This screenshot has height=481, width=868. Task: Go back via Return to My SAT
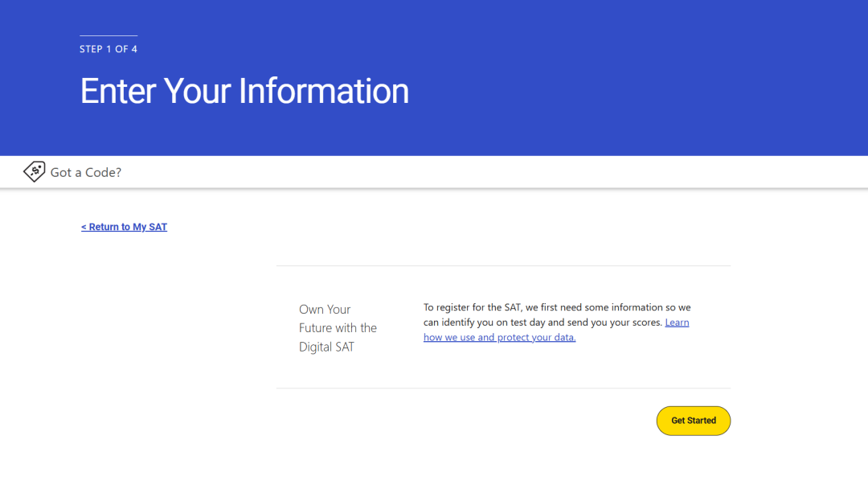pos(124,227)
